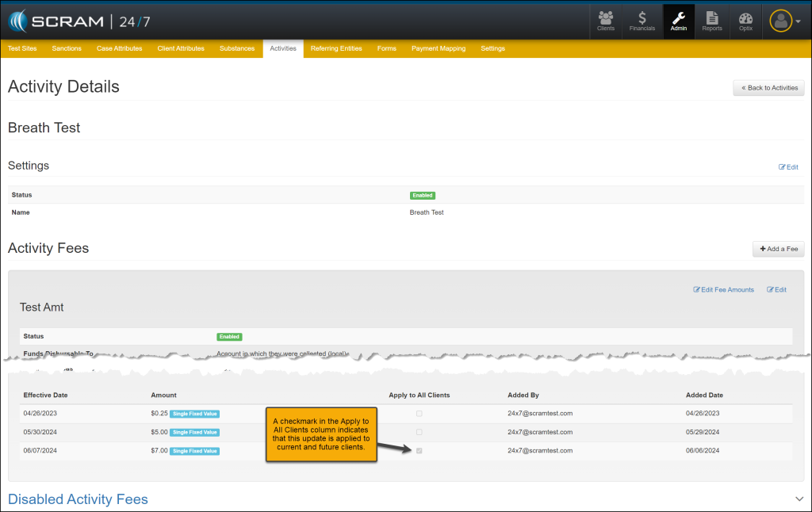
Task: Open the Referring Entities tab
Action: pyautogui.click(x=336, y=48)
